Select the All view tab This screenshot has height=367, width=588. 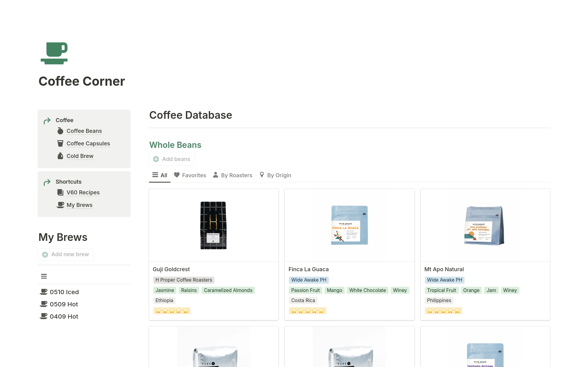point(160,175)
